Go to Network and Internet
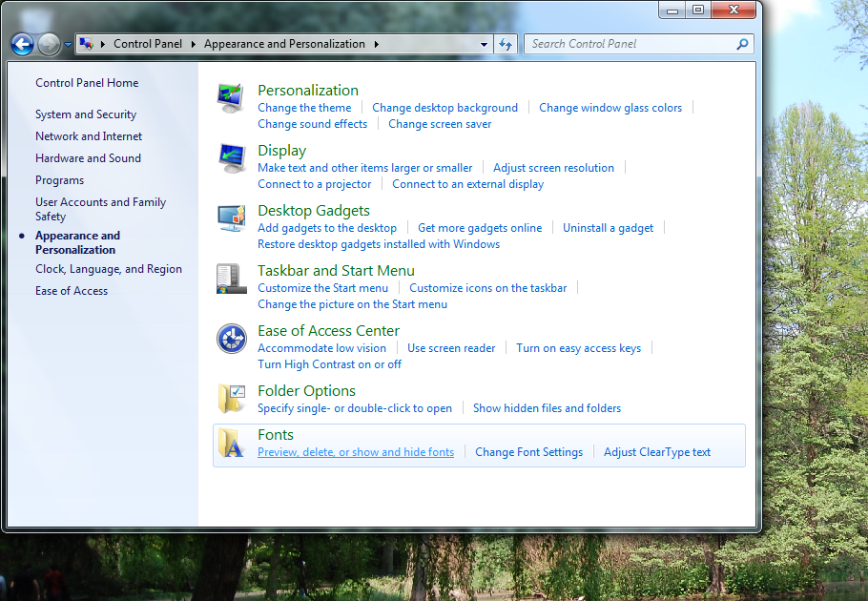This screenshot has width=868, height=601. point(89,136)
